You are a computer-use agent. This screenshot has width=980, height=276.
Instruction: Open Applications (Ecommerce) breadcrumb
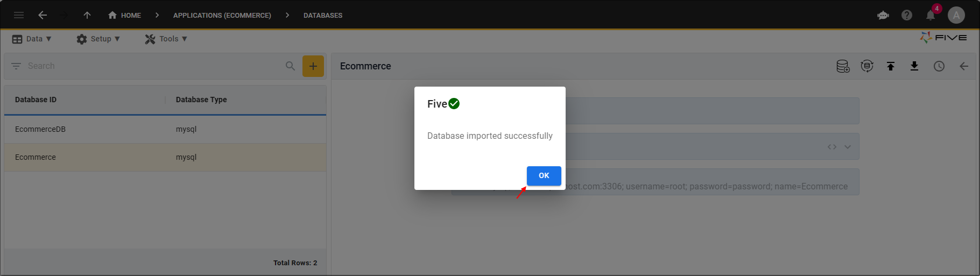[222, 15]
